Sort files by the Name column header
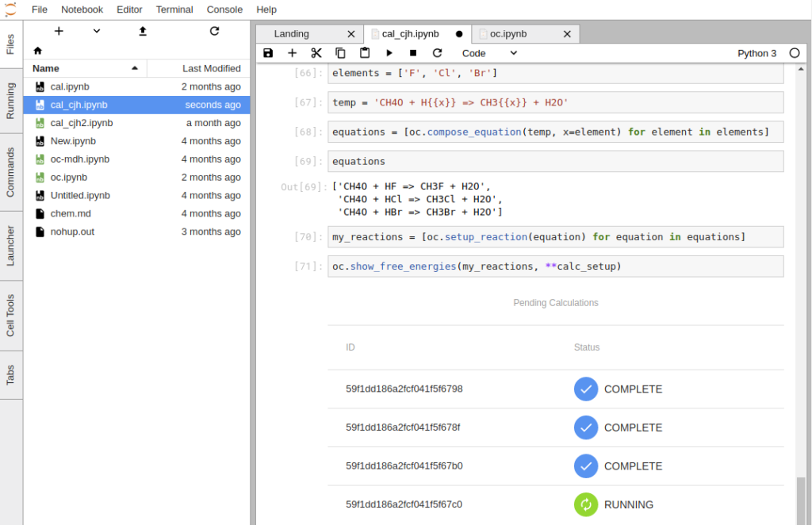This screenshot has width=812, height=525. click(x=46, y=68)
